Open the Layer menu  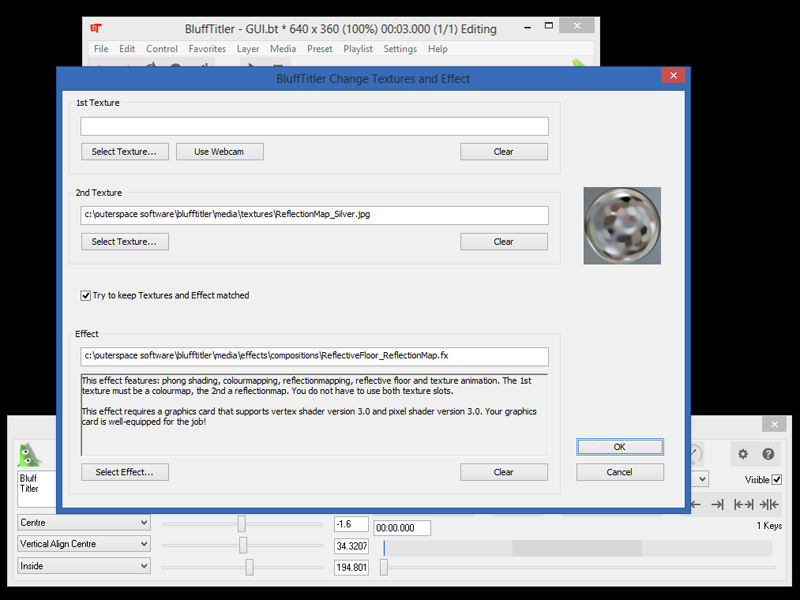coord(248,49)
